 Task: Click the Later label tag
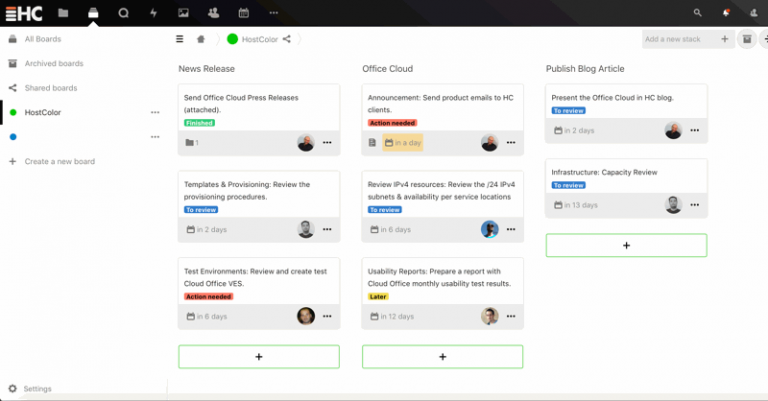(x=378, y=297)
